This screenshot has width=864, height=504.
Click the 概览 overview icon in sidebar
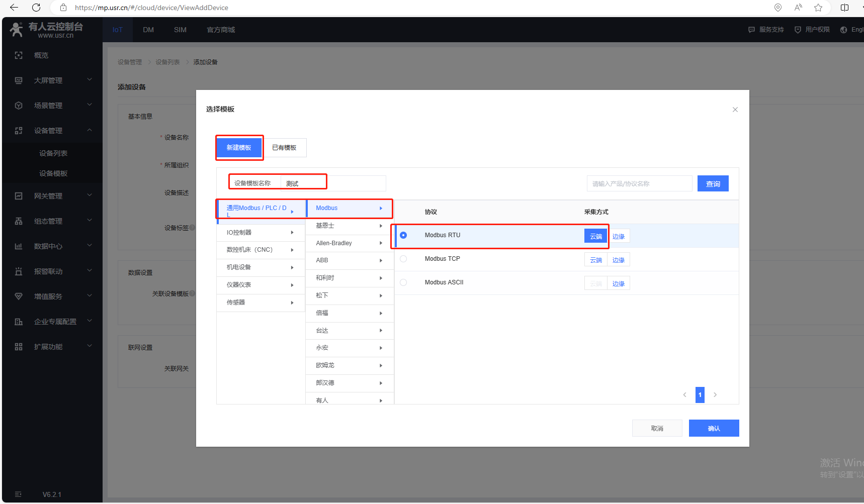pos(19,55)
